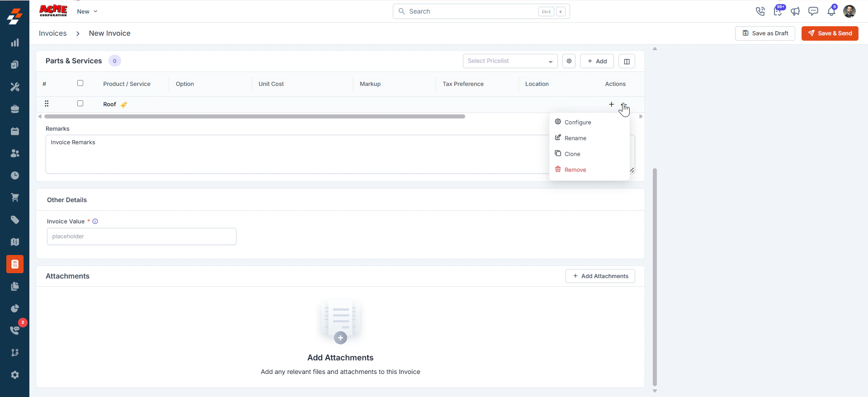Click the sparkle icon beside Roof
The height and width of the screenshot is (397, 868).
pos(124,104)
